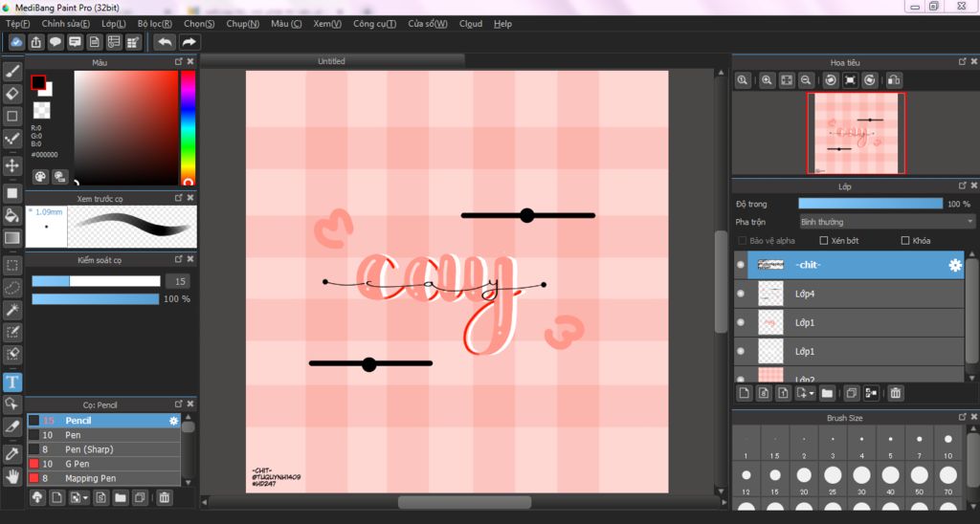980x524 pixels.
Task: Select the Select Pen tool
Action: coord(11,332)
